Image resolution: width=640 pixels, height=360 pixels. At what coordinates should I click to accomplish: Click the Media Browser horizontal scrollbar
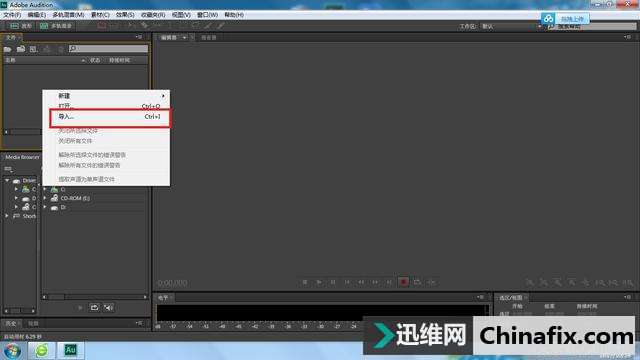point(95,297)
